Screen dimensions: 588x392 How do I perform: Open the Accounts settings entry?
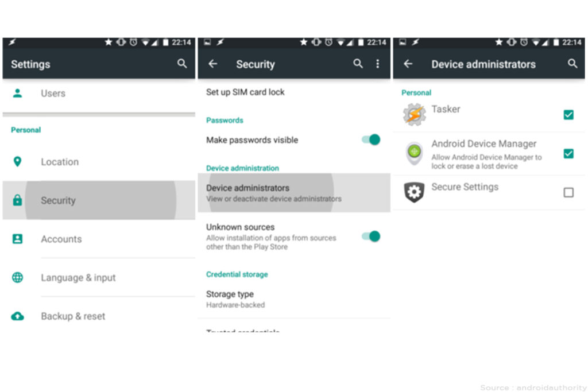pyautogui.click(x=99, y=239)
